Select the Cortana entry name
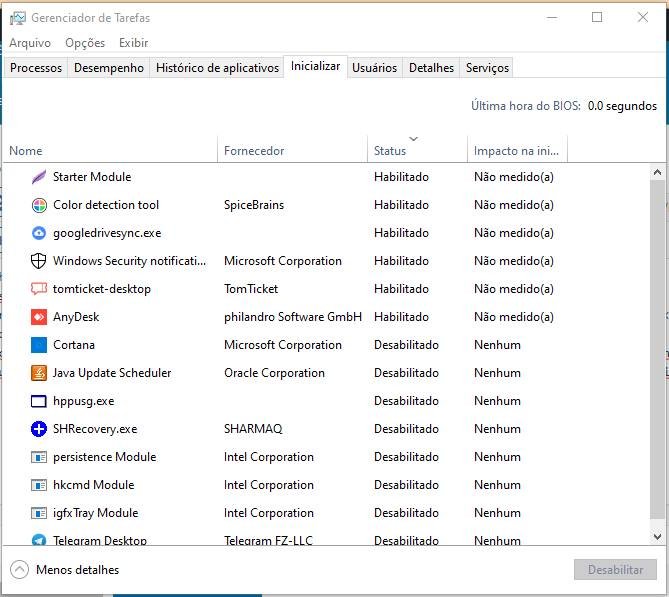This screenshot has height=597, width=669. [74, 345]
